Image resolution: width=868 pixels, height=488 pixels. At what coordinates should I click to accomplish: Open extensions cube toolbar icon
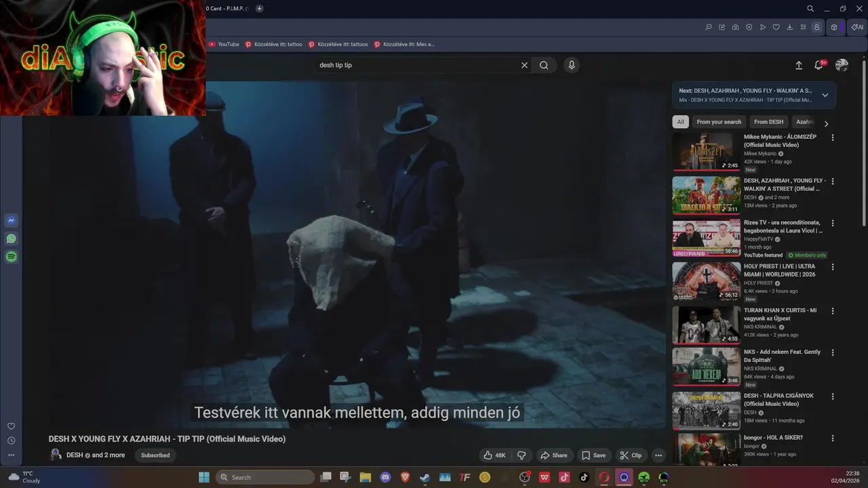[834, 27]
